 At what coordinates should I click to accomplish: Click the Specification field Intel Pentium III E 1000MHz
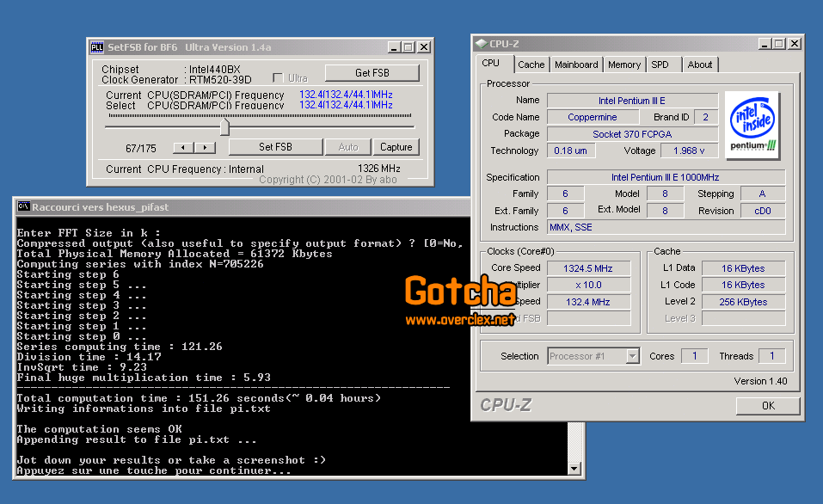click(x=665, y=177)
